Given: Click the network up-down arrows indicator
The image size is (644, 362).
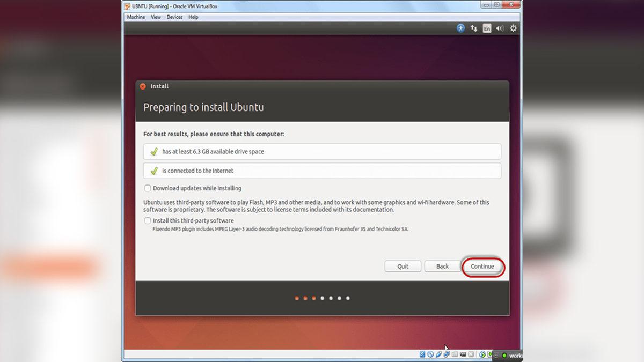Looking at the screenshot, I should pos(473,28).
